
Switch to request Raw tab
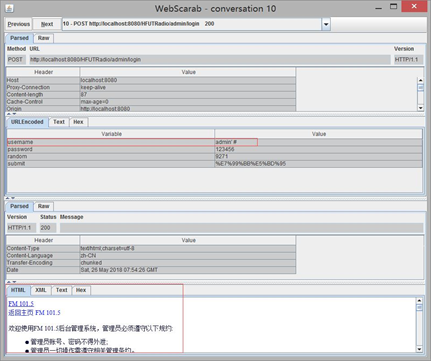pos(44,38)
